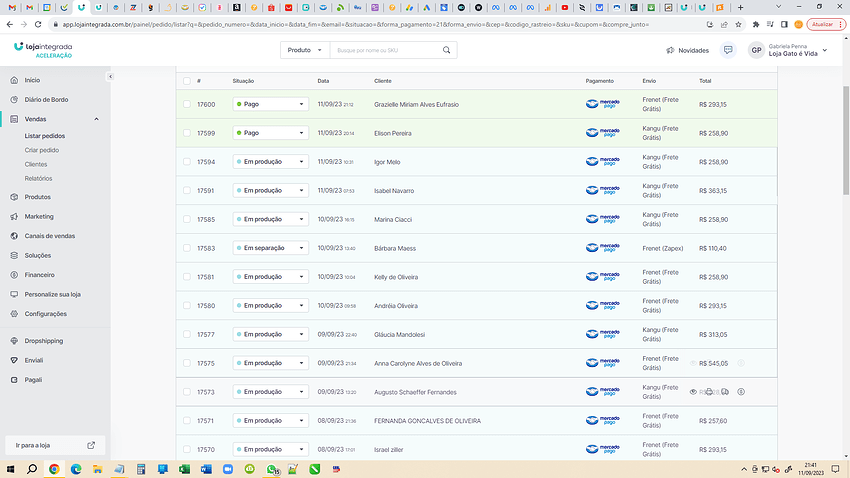Image resolution: width=850 pixels, height=478 pixels.
Task: Open Excel from the taskbar
Action: 184,469
